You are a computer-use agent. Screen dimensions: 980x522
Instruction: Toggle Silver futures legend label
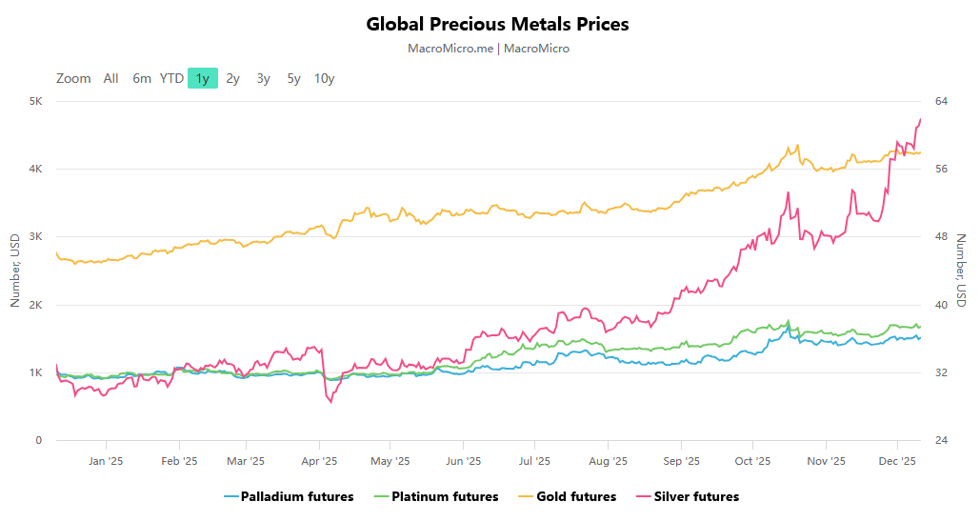(696, 496)
